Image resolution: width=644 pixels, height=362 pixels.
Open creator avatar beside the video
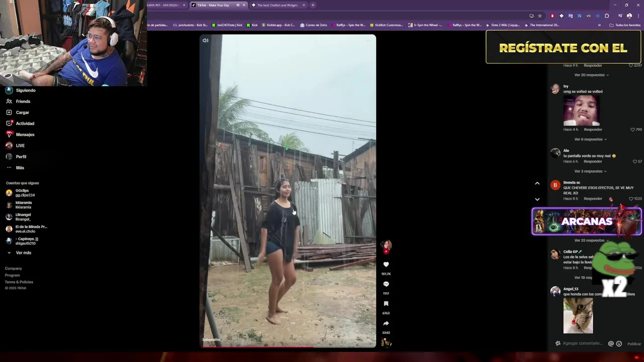click(386, 245)
